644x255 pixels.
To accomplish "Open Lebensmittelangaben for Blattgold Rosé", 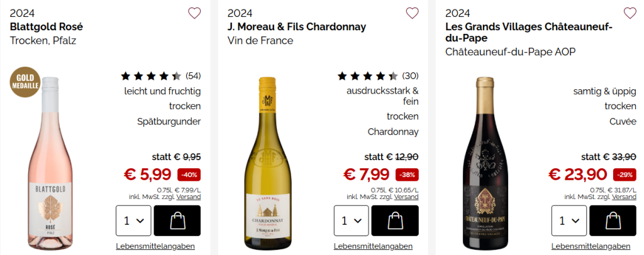I will [155, 246].
